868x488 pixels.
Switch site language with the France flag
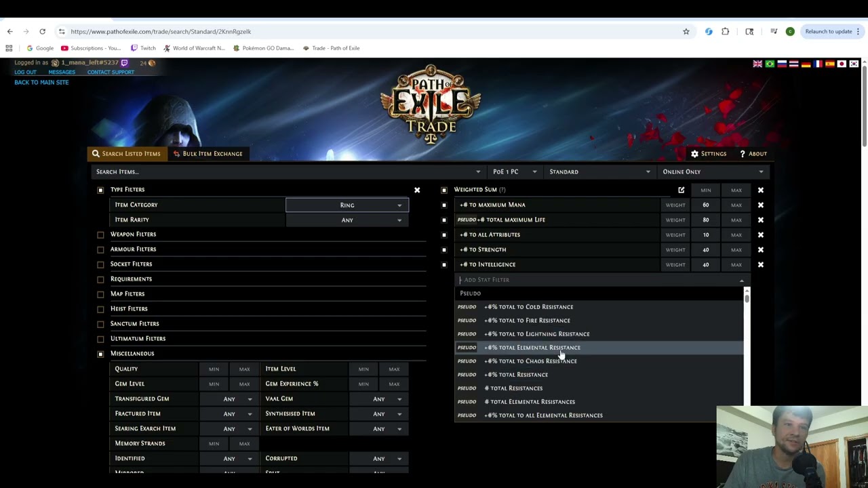(818, 64)
